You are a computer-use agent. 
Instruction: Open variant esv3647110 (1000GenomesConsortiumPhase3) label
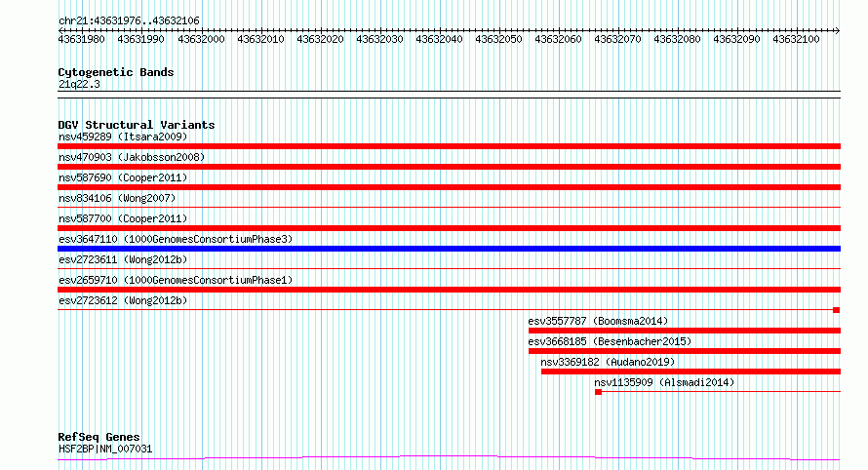point(176,239)
